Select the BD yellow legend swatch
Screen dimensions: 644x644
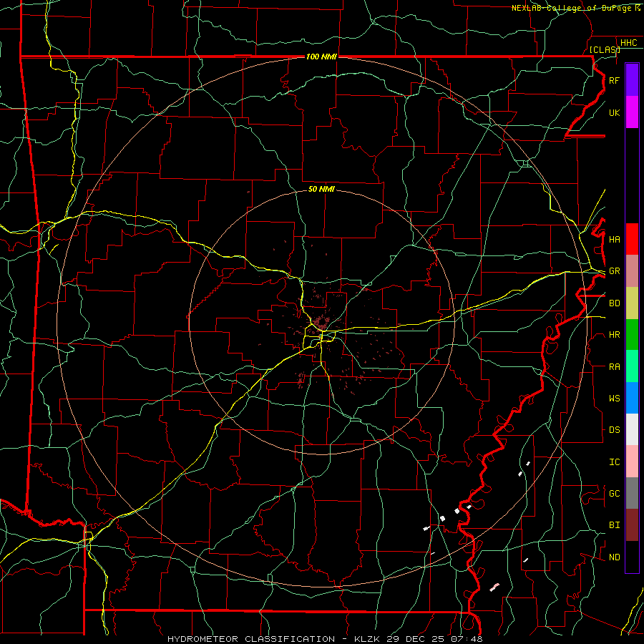point(632,303)
